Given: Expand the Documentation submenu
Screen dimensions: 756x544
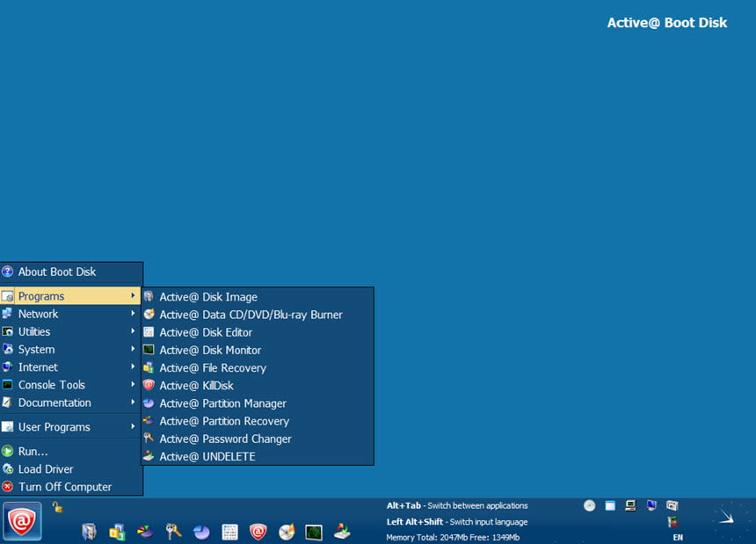Looking at the screenshot, I should click(x=70, y=403).
